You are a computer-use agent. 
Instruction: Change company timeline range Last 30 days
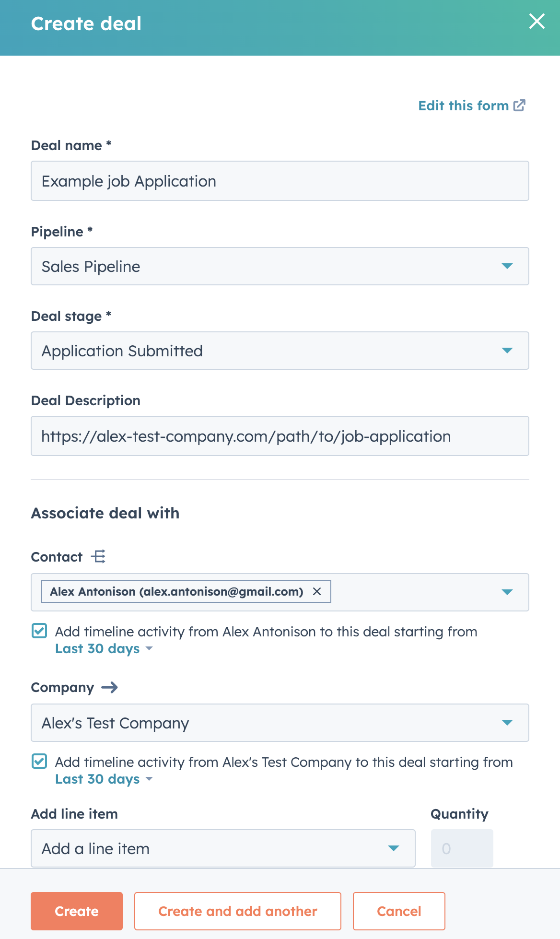pos(104,779)
